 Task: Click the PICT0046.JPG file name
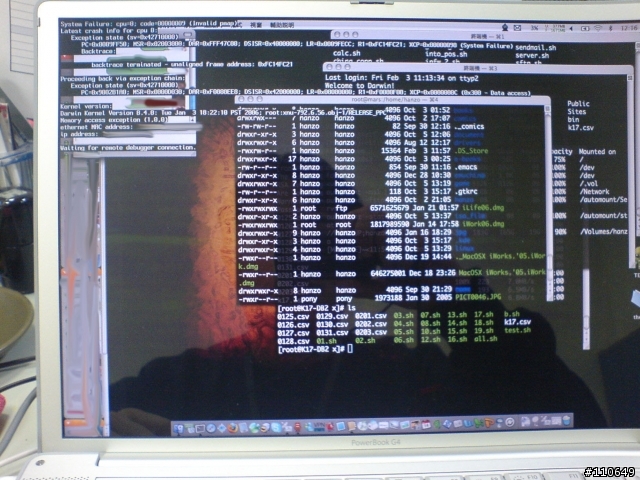click(x=478, y=297)
